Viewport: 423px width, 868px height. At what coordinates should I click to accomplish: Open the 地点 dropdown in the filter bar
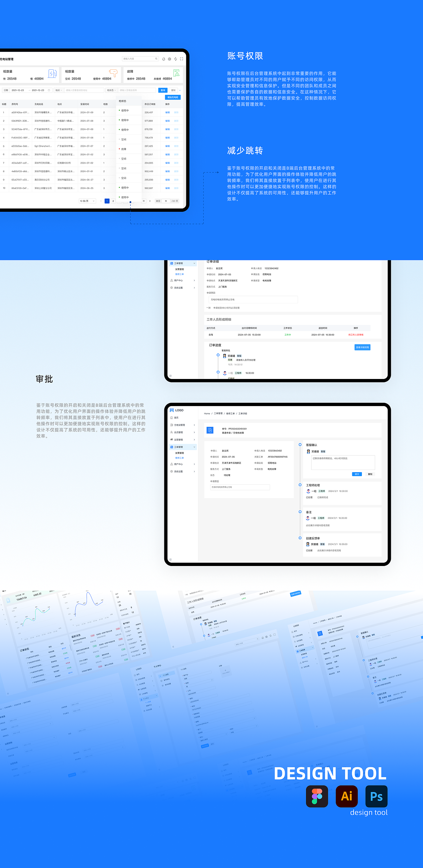pyautogui.click(x=58, y=90)
